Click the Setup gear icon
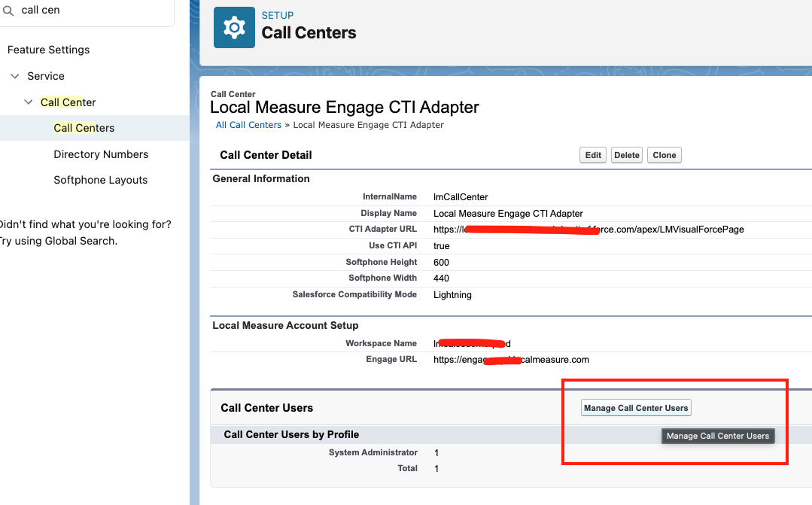This screenshot has height=505, width=812. tap(234, 28)
